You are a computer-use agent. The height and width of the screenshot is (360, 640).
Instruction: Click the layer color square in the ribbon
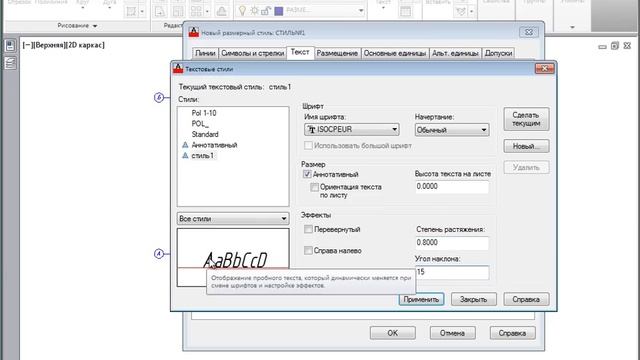279,11
